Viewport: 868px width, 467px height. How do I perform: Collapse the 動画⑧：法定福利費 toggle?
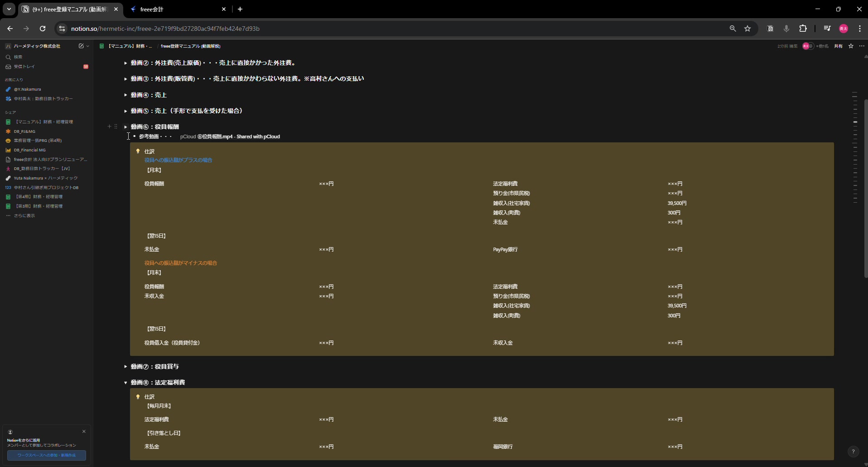pyautogui.click(x=125, y=383)
